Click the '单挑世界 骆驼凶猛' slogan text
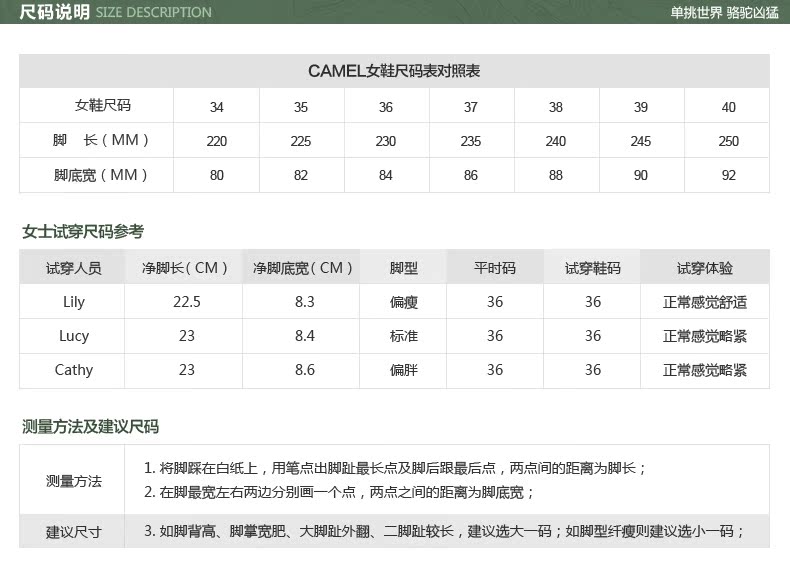This screenshot has width=790, height=578. point(724,12)
